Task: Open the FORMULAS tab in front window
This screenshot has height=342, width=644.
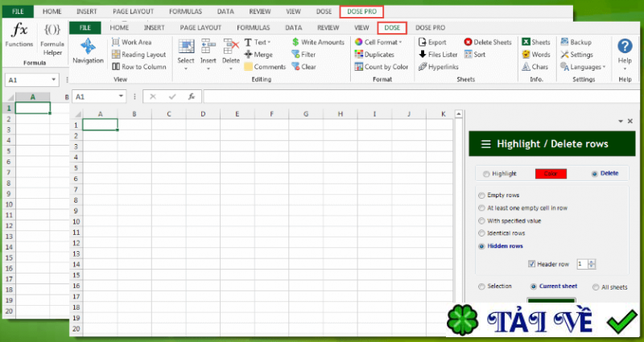Action: click(x=254, y=28)
